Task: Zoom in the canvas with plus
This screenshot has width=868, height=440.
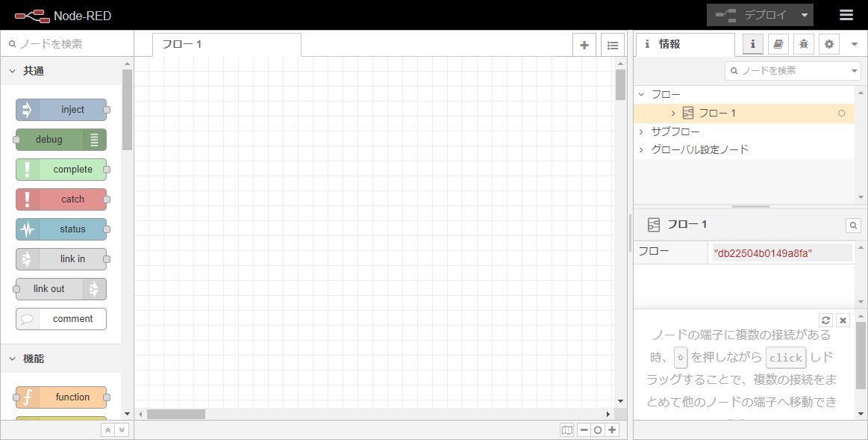Action: 612,430
